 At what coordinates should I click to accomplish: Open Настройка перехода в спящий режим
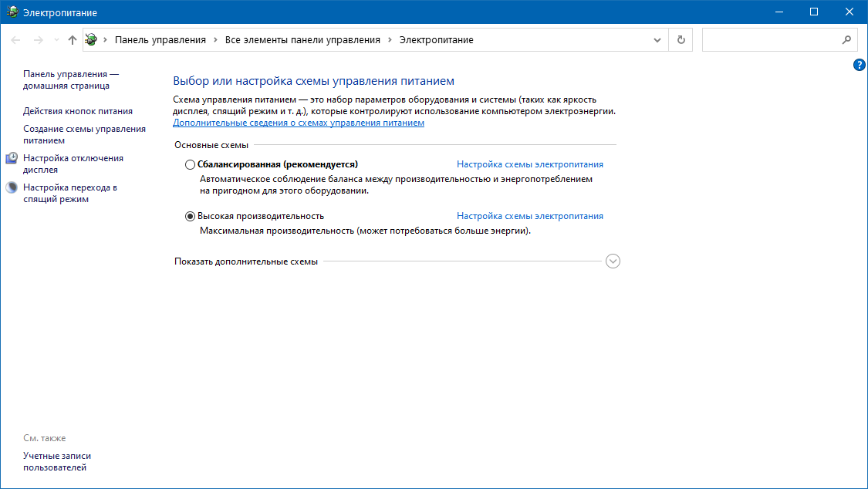click(x=69, y=193)
